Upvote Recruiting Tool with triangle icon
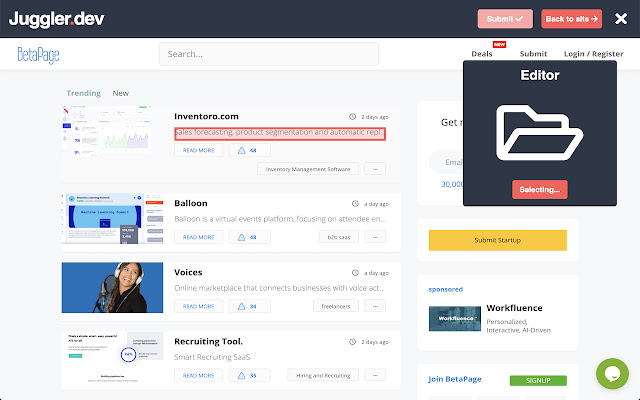 pyautogui.click(x=241, y=376)
